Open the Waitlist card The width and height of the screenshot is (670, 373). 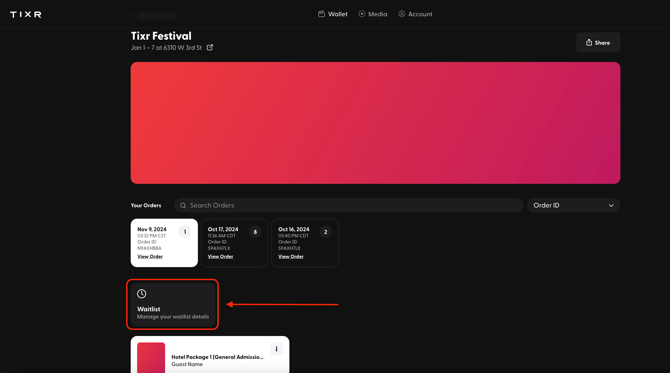click(x=173, y=304)
